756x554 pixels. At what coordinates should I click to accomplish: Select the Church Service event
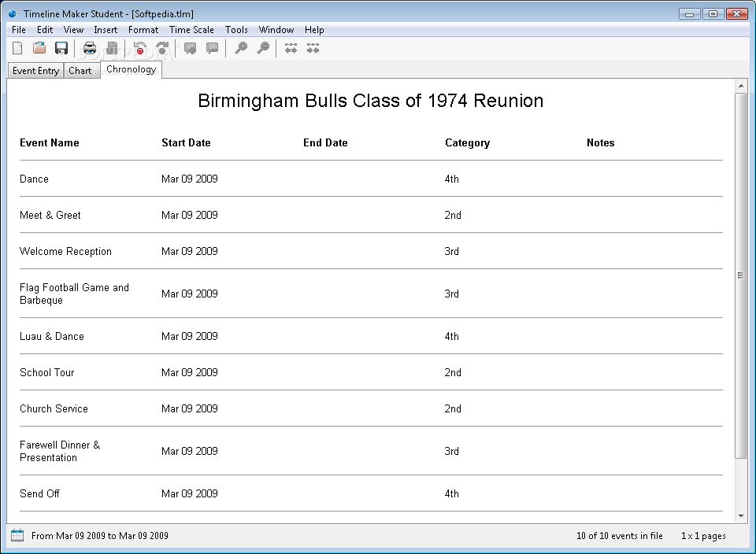(x=54, y=408)
